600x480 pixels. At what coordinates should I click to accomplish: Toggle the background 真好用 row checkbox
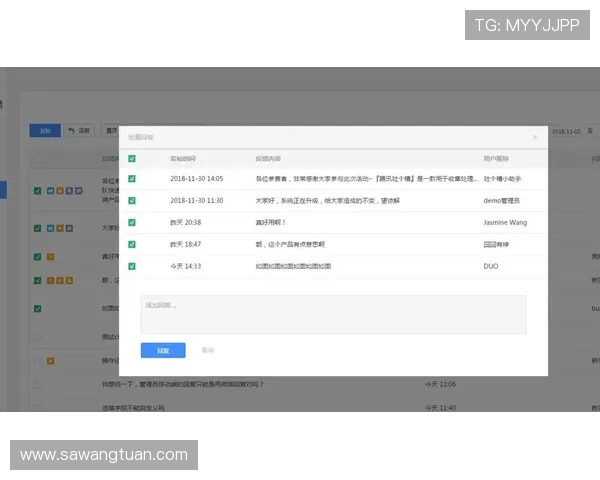(x=38, y=256)
